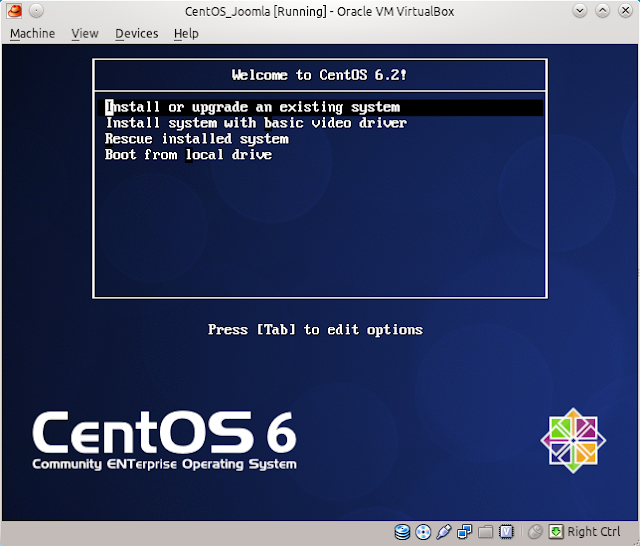640x546 pixels.
Task: Open the Devices menu
Action: pos(136,33)
